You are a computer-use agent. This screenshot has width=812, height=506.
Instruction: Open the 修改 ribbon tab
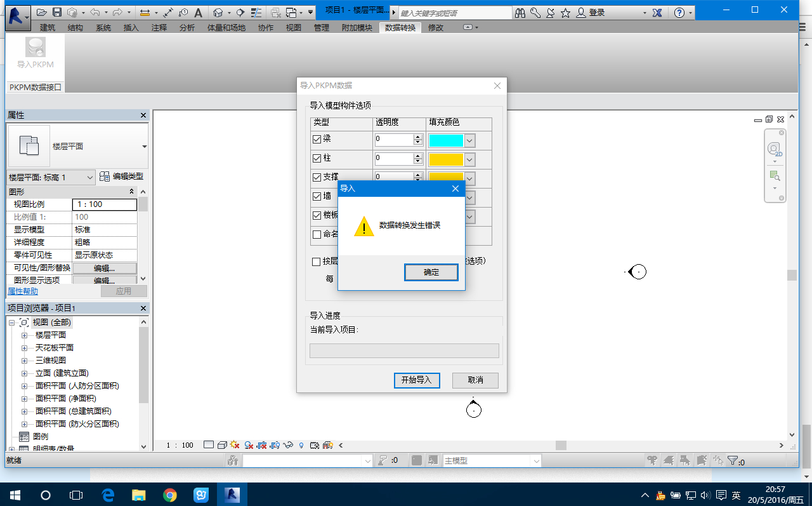pos(436,27)
